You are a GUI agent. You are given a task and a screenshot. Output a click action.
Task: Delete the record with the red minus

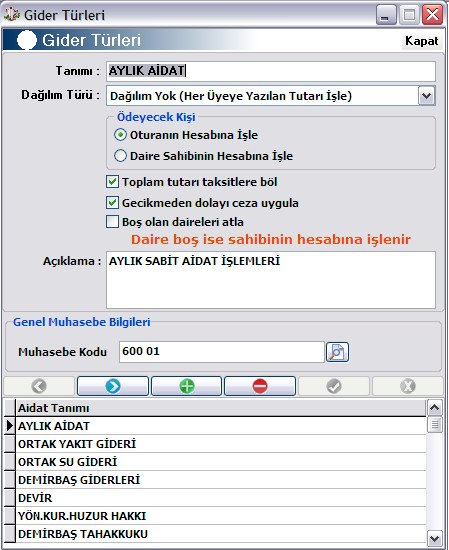tap(260, 386)
